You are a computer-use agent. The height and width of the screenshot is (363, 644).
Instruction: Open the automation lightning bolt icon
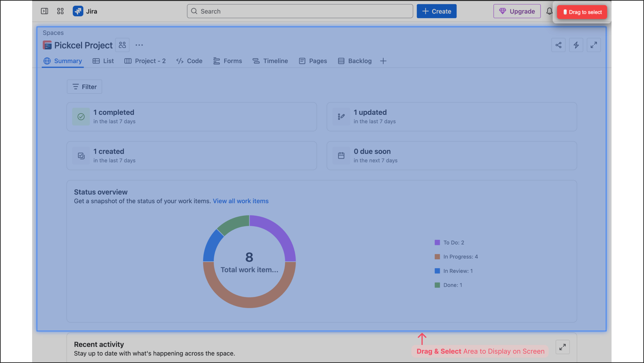pos(576,45)
